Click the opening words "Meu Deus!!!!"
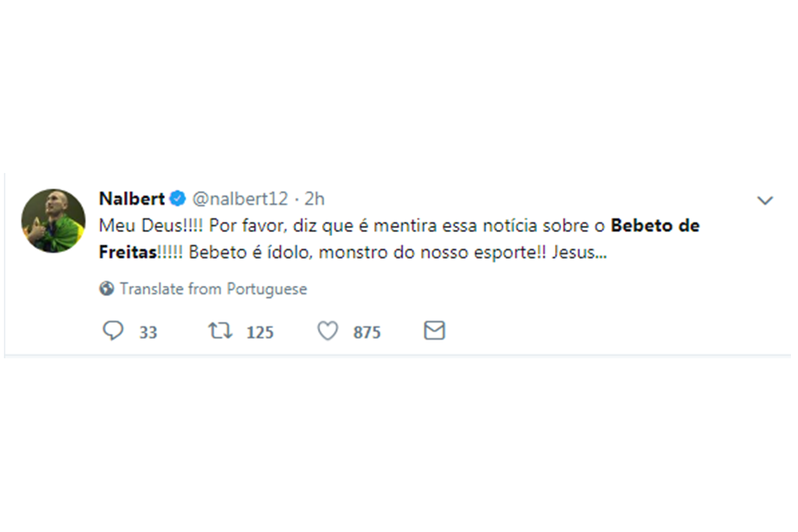The width and height of the screenshot is (798, 532). 152,226
